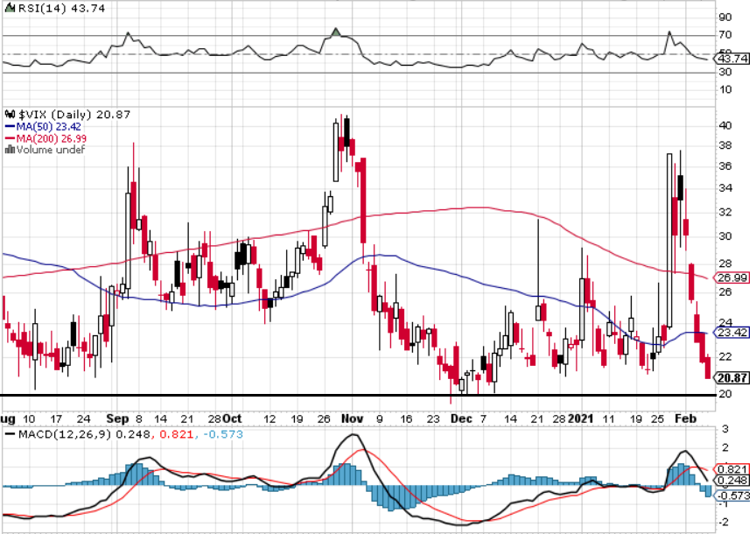
Task: Click the green overbought triangle on RSI line
Action: click(336, 32)
